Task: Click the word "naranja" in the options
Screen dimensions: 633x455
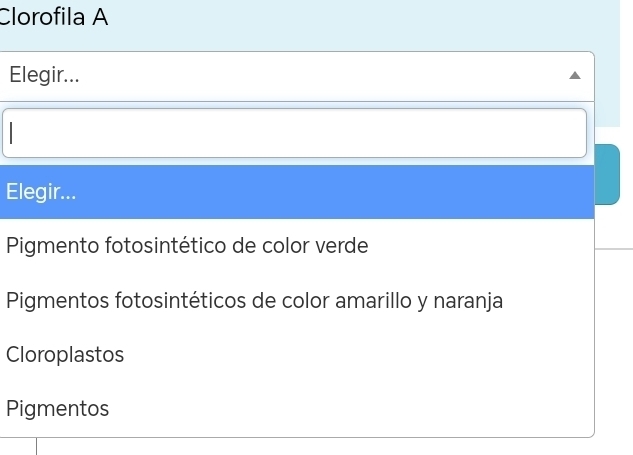Action: click(x=468, y=300)
